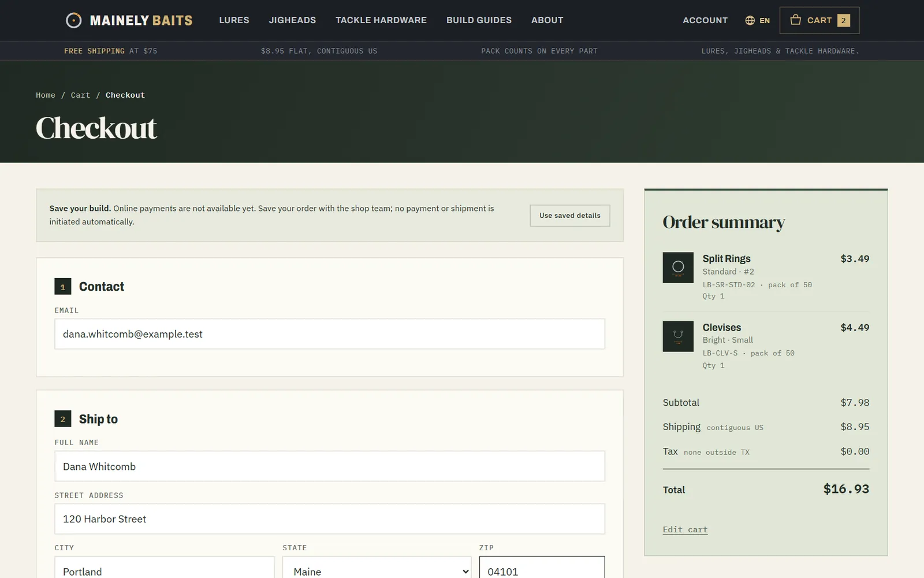The image size is (924, 578).
Task: Click the 'PACK COUNTS ON EVERY PART' banner text
Action: click(x=539, y=51)
